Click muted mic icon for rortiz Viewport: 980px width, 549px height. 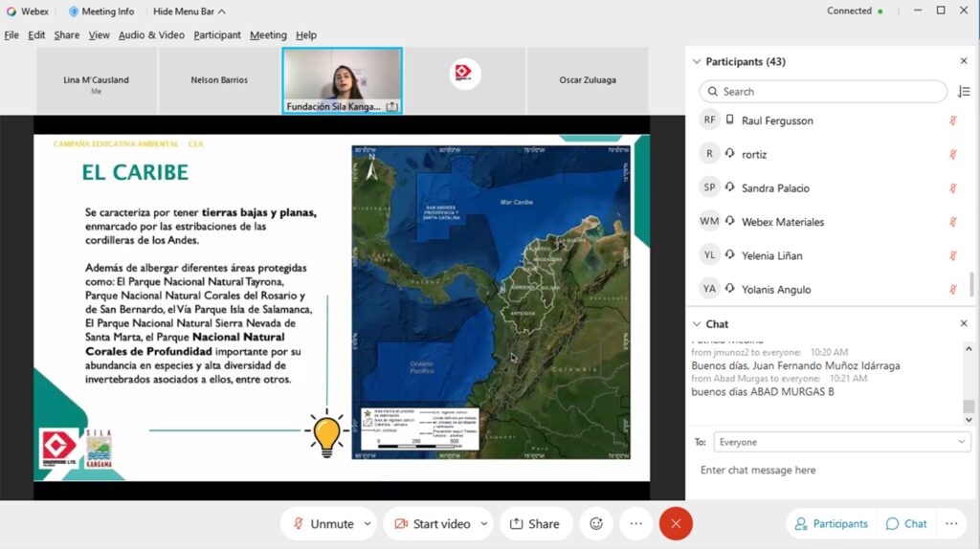tap(953, 154)
